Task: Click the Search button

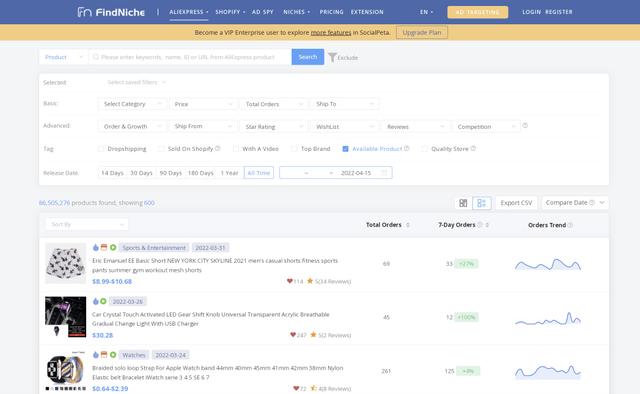Action: (x=308, y=57)
